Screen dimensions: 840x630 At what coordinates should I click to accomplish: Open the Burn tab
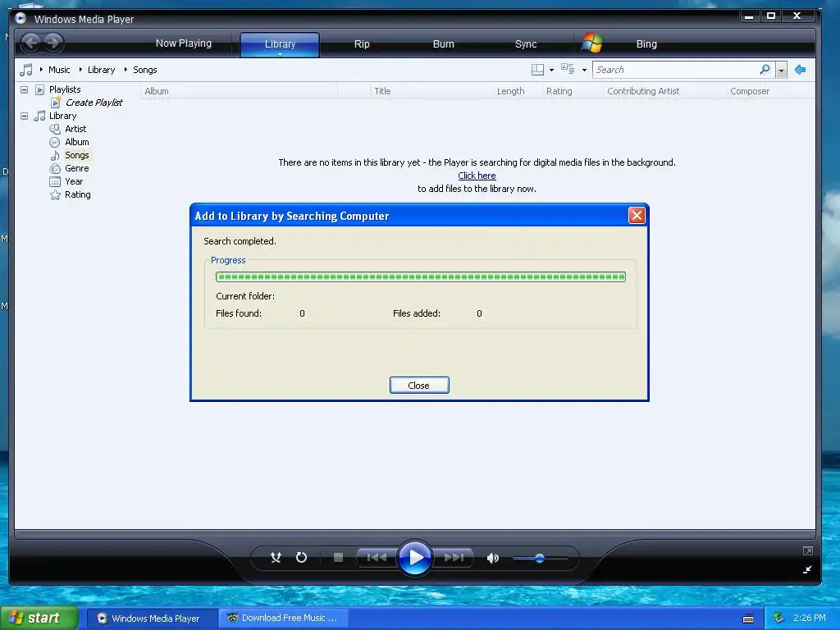coord(443,44)
